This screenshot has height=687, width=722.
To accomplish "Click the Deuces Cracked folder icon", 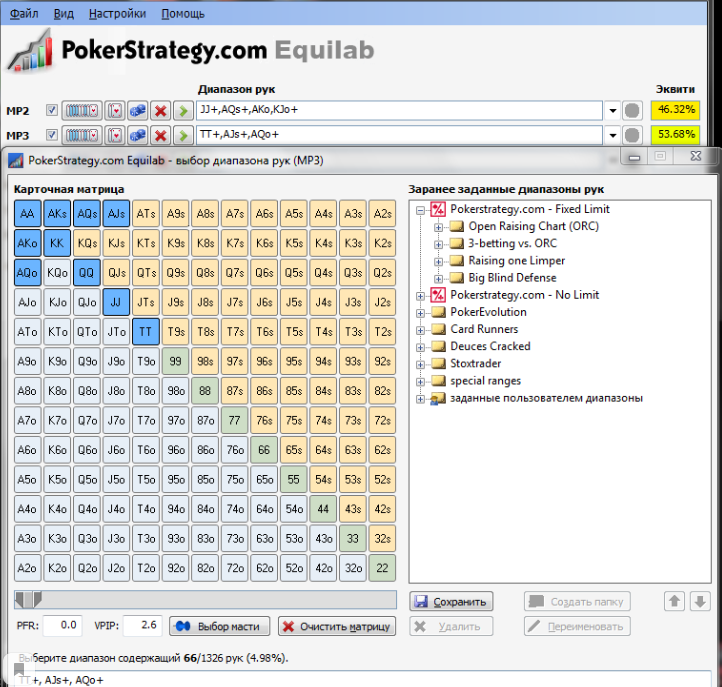I will click(x=438, y=347).
